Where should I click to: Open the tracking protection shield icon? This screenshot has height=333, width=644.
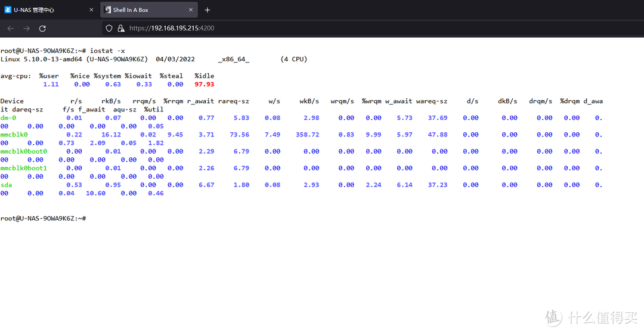coord(109,28)
